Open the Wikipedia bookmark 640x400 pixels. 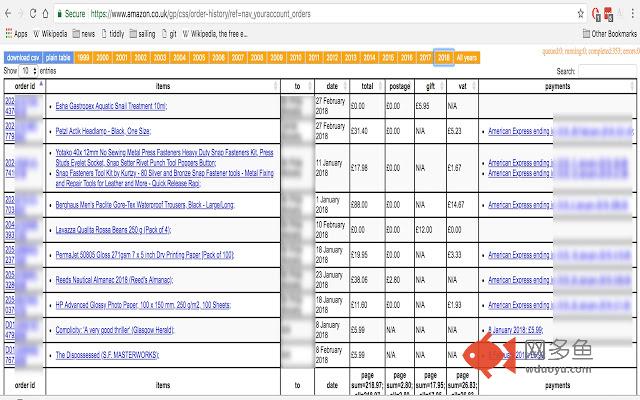(50, 34)
